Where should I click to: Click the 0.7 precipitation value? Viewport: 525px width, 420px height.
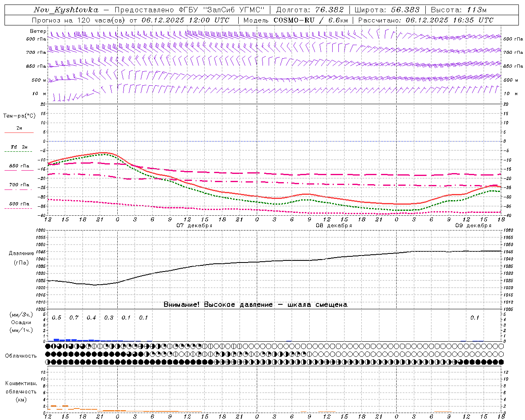pyautogui.click(x=74, y=318)
